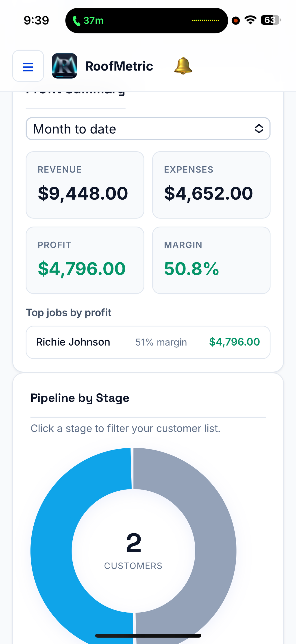Select the Revenue $9,448.00 card

click(85, 185)
